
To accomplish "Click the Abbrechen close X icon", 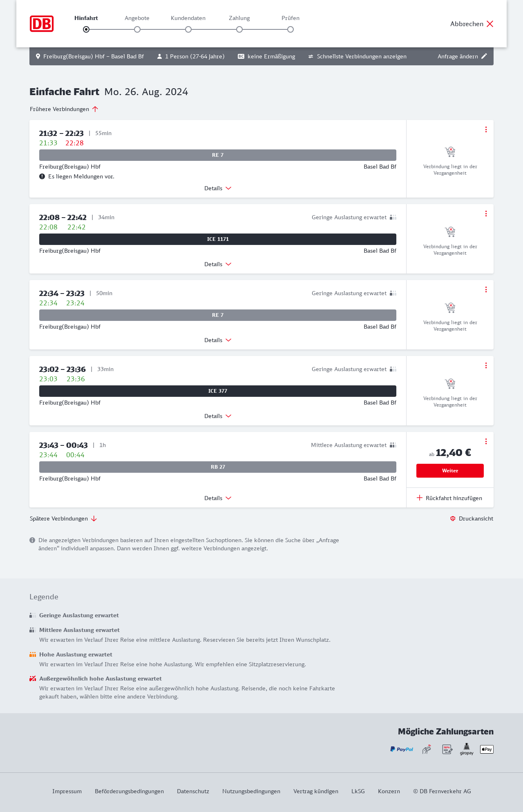I will click(490, 24).
